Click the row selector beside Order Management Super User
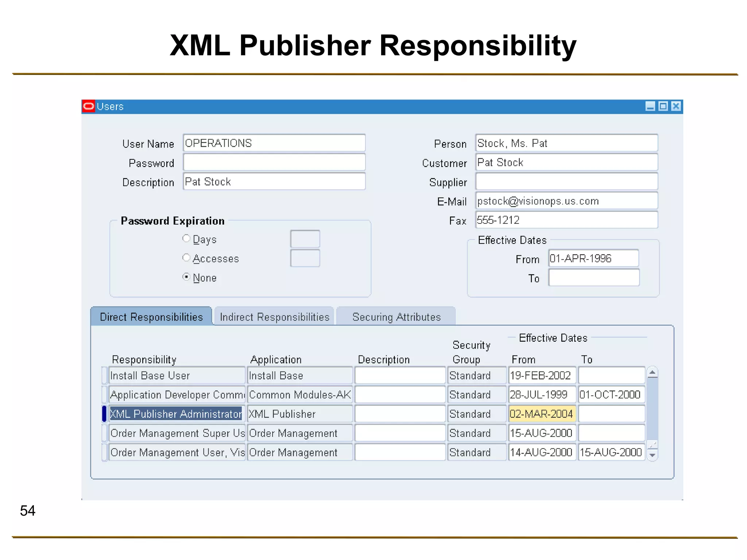Screen dimensions: 747x560 (x=104, y=433)
